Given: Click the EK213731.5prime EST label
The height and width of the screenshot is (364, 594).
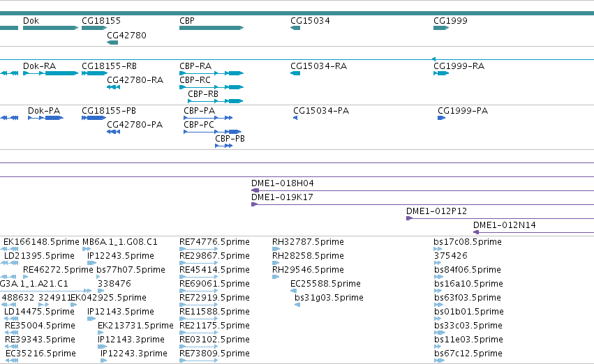Looking at the screenshot, I should [x=135, y=326].
